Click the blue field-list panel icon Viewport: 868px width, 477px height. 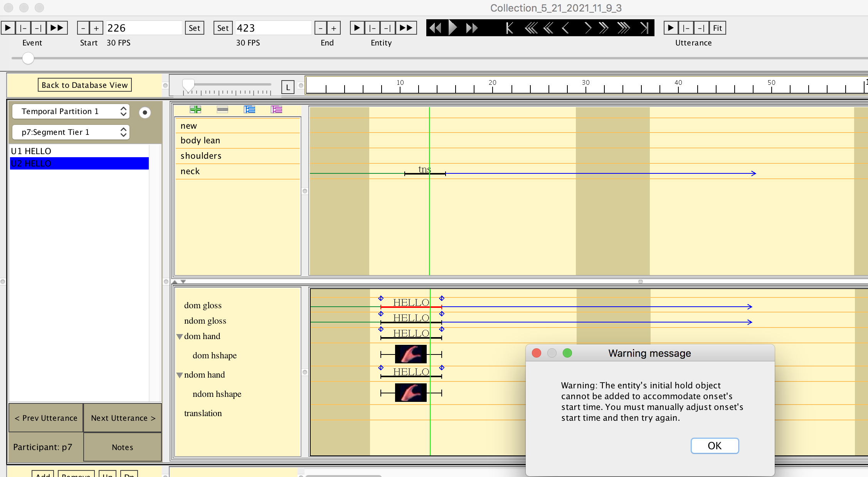coord(250,109)
